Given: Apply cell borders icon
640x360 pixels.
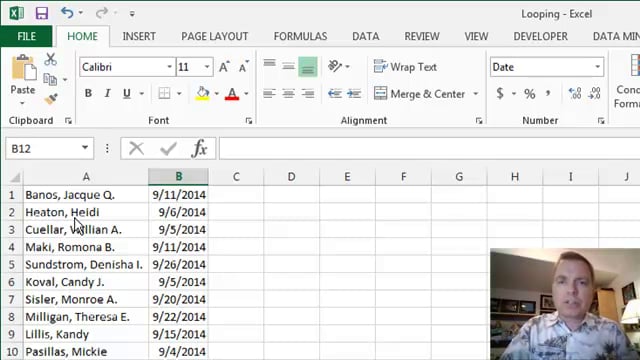Looking at the screenshot, I should click(x=164, y=93).
